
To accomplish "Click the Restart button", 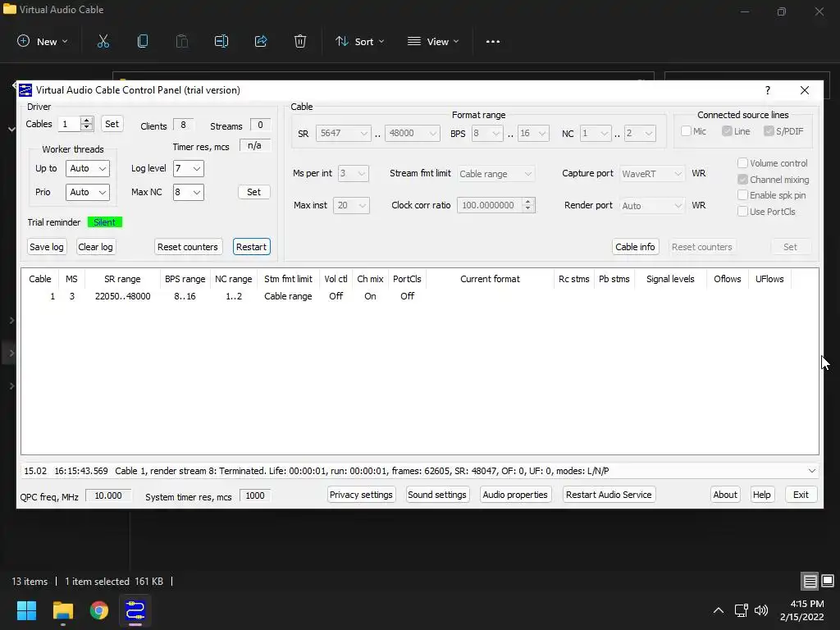I will pos(251,247).
